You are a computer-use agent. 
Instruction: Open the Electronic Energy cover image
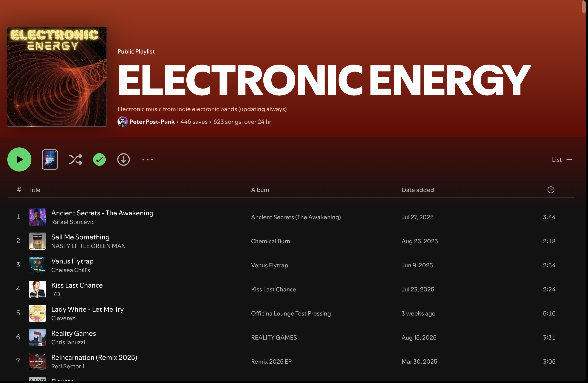pyautogui.click(x=57, y=77)
